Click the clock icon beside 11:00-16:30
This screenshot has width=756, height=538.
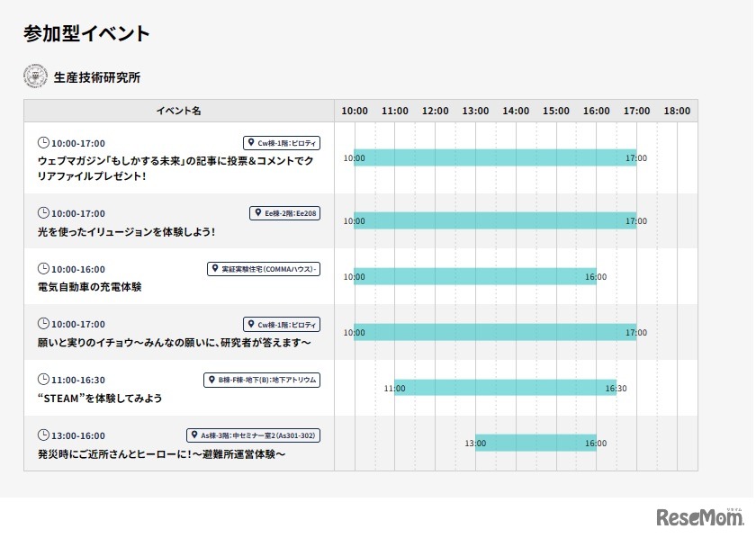click(x=43, y=380)
